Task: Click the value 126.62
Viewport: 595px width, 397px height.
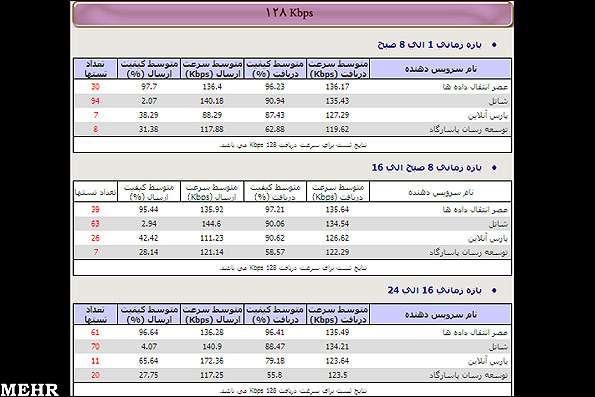Action: tap(337, 238)
